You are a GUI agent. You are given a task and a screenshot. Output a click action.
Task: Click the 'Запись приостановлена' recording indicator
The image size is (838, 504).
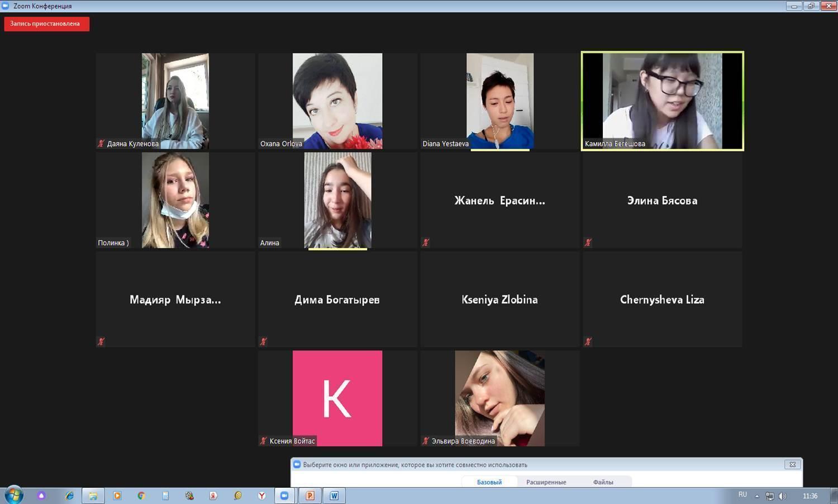pos(47,24)
